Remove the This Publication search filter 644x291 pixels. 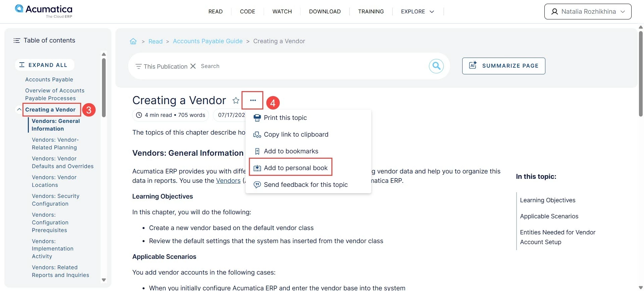click(x=193, y=66)
